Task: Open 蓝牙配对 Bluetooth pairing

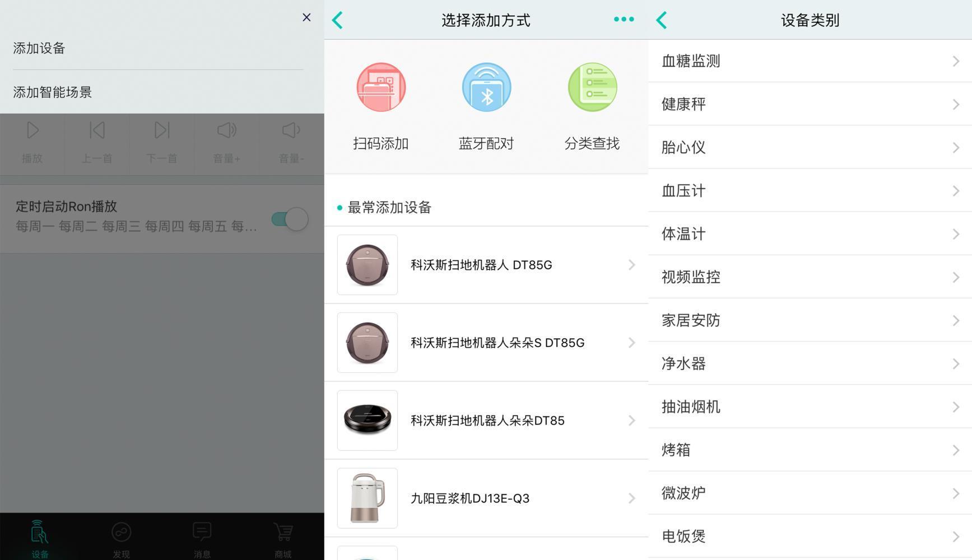Action: point(486,87)
